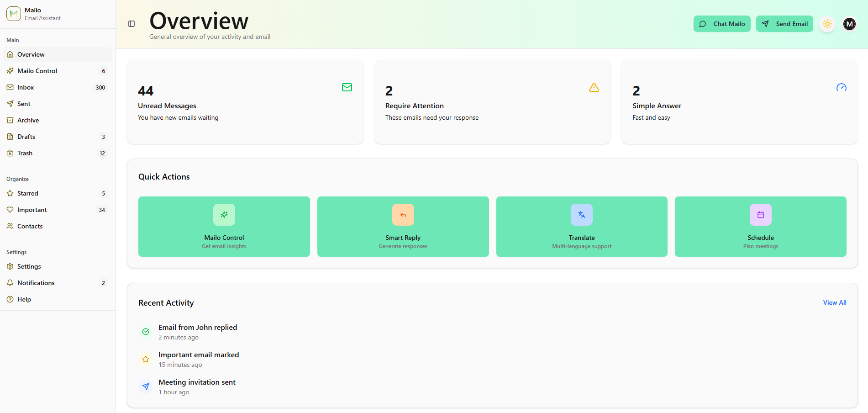Viewport: 868px width, 413px height.
Task: Launch Smart Reply to generate responses
Action: 403,227
